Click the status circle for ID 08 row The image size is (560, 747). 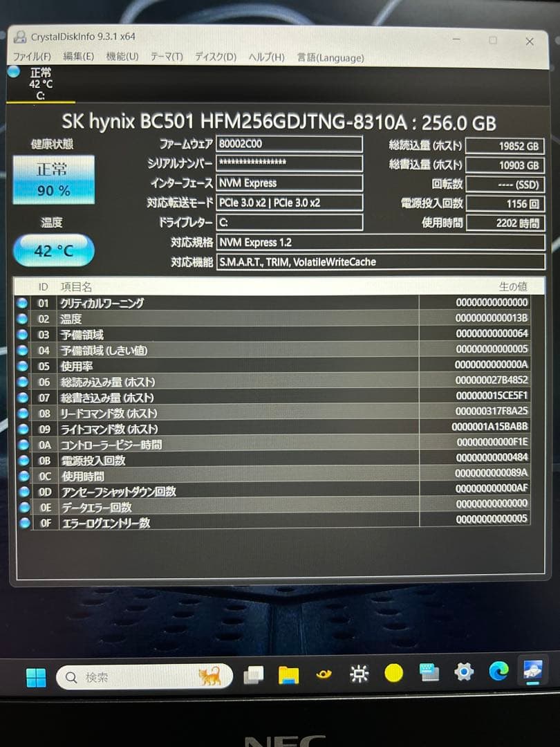[x=23, y=413]
